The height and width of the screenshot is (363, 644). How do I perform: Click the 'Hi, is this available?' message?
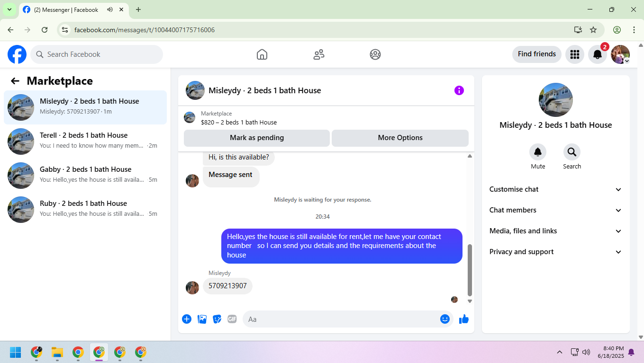pyautogui.click(x=239, y=157)
